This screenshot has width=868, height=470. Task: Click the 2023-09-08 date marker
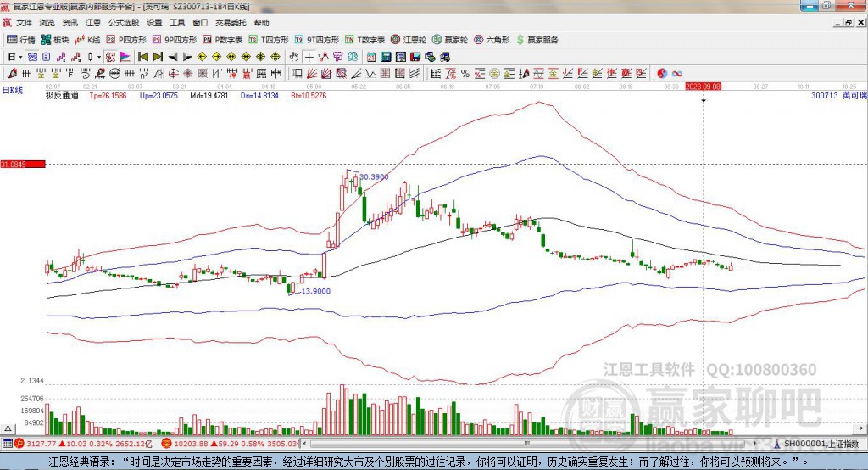point(703,87)
